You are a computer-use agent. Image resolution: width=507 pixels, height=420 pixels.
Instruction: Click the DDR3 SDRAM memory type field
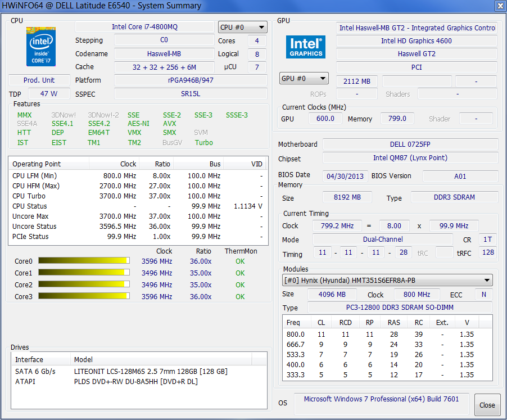[x=454, y=197]
